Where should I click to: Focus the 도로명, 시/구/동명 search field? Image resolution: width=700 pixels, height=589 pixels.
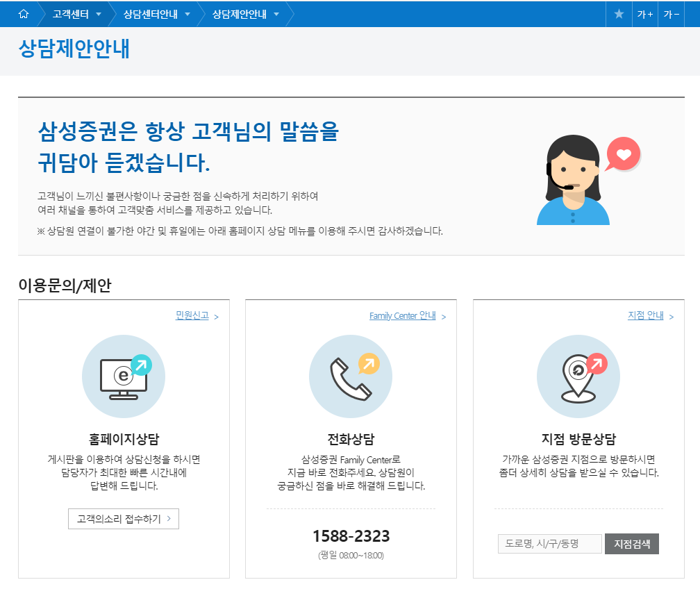(x=549, y=544)
